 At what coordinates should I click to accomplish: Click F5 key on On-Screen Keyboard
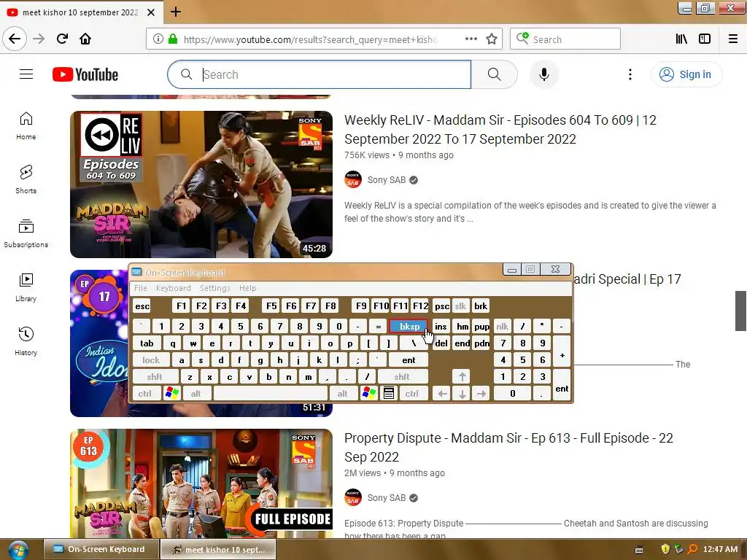point(271,306)
